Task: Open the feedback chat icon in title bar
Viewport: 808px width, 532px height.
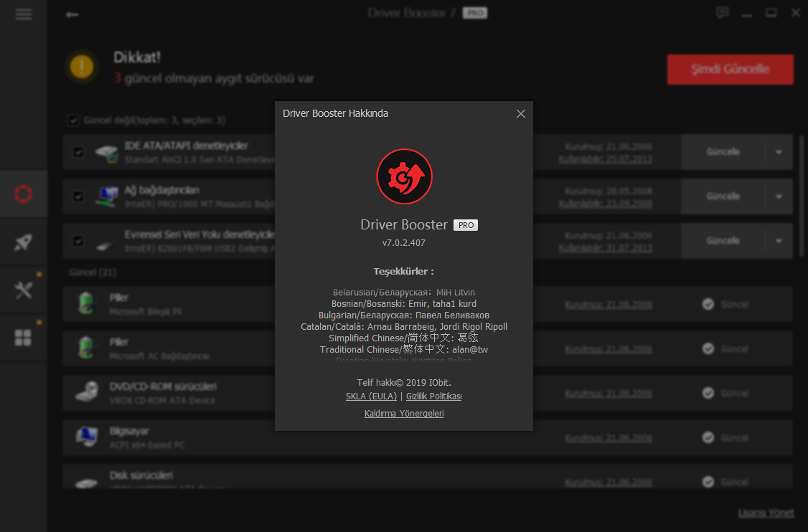Action: click(x=722, y=13)
